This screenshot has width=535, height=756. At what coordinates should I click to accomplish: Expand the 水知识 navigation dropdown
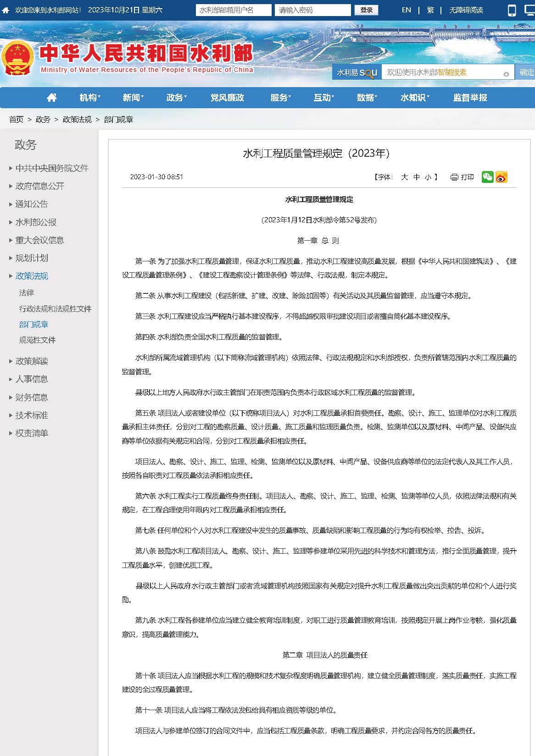pos(414,98)
